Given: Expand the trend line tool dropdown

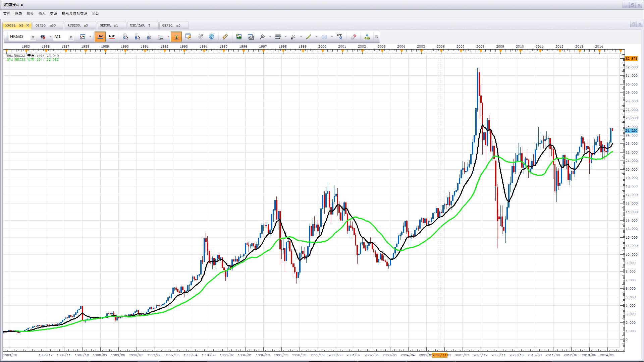Looking at the screenshot, I should coord(316,37).
